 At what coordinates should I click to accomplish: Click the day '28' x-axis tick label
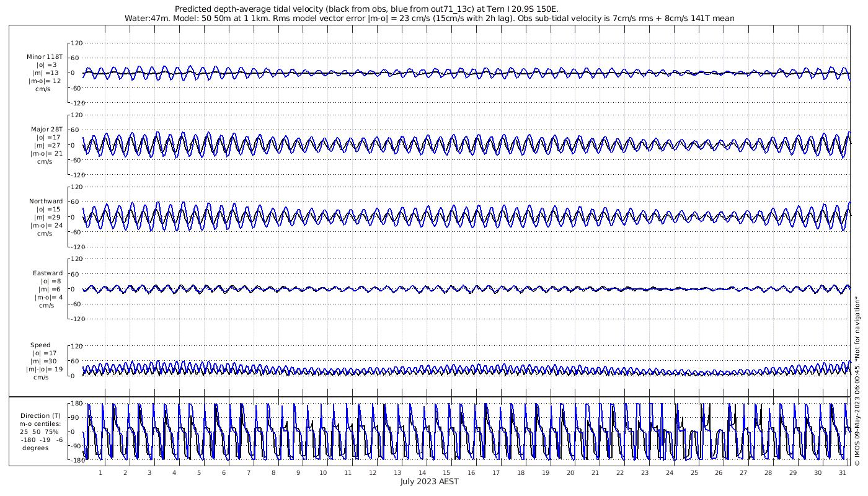[768, 472]
